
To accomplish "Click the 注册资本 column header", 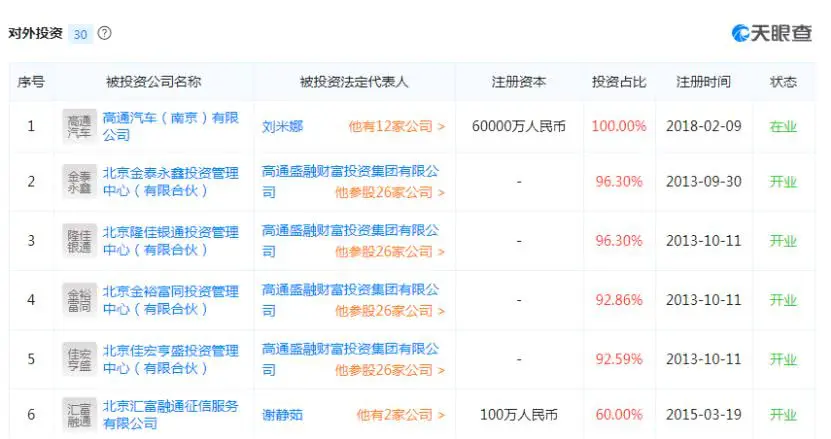I will [519, 82].
